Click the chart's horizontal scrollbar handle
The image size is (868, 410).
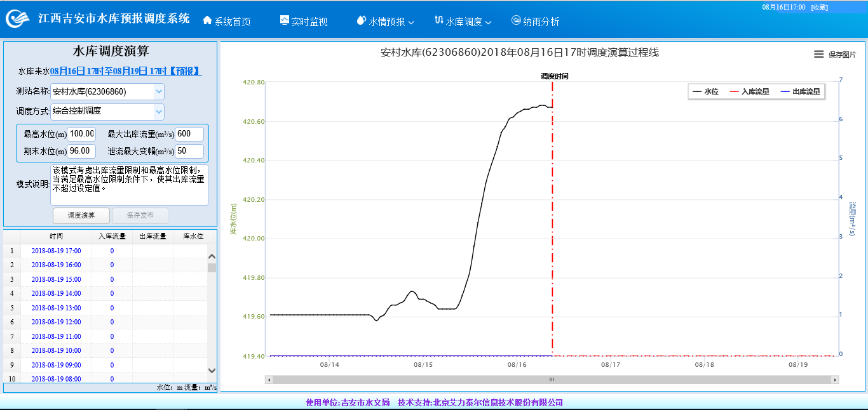552,380
